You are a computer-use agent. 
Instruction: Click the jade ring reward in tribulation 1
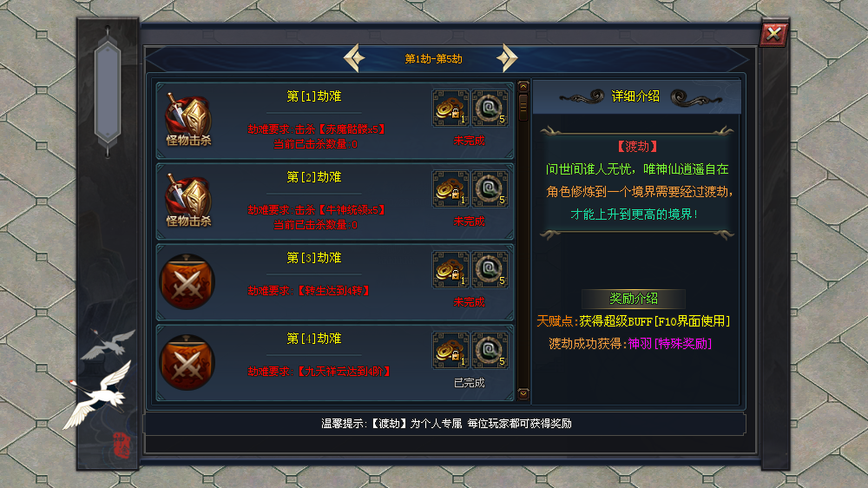(x=490, y=108)
